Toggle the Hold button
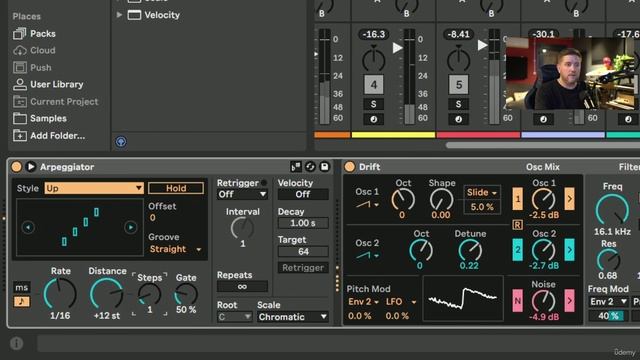This screenshot has height=360, width=640. 176,188
